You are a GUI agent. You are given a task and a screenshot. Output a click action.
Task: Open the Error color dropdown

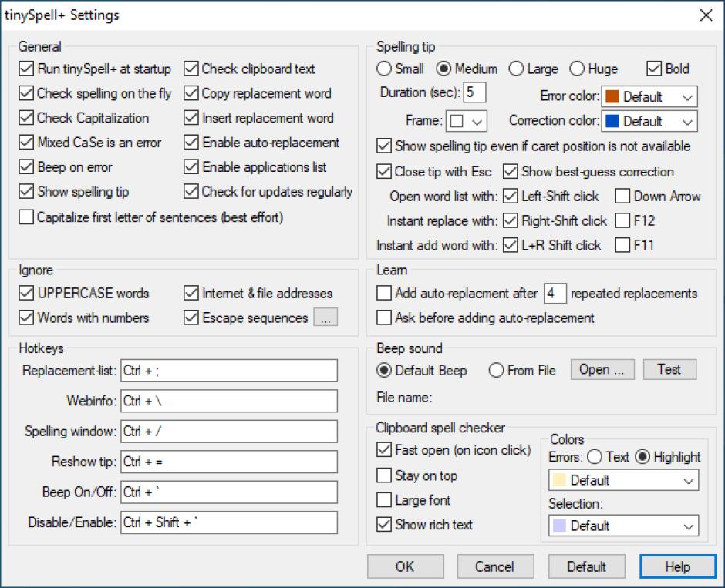click(649, 97)
